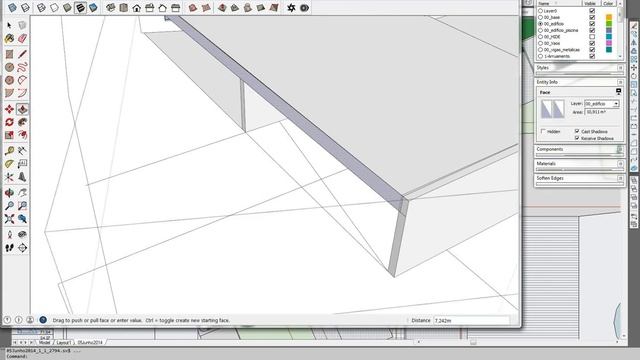Switch to the 05Junho2014 tab in background window
The width and height of the screenshot is (640, 360).
coord(90,342)
